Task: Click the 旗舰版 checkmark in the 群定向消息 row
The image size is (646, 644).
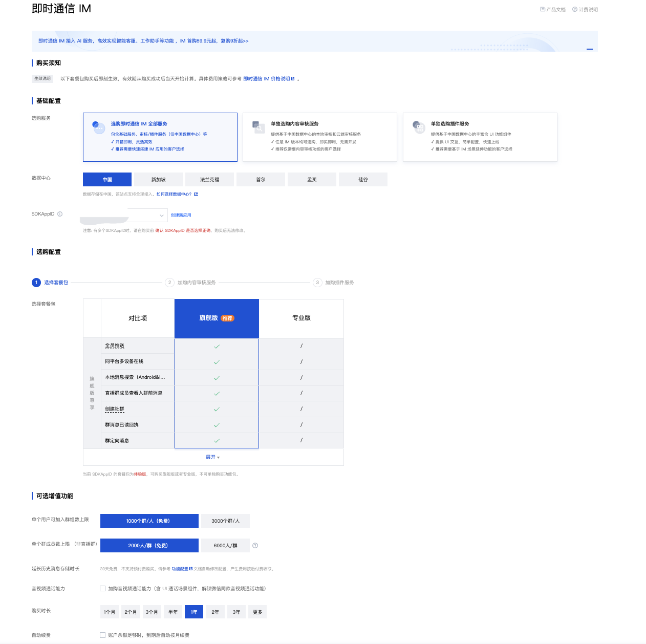Action: point(217,441)
